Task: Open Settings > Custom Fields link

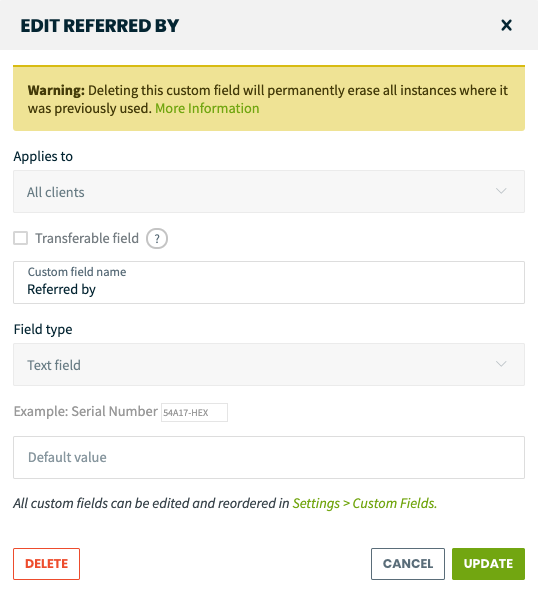Action: pos(364,503)
